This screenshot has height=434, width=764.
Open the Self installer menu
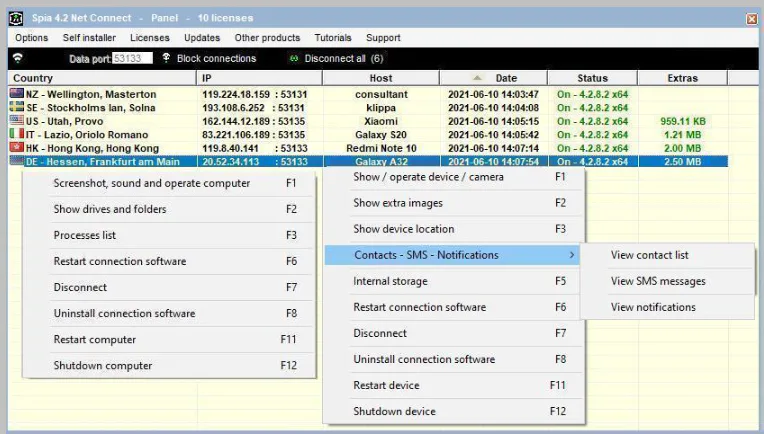click(x=89, y=38)
